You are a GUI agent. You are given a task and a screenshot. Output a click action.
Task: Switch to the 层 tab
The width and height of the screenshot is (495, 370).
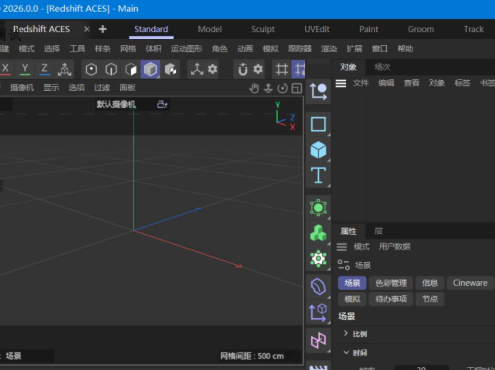pos(378,231)
